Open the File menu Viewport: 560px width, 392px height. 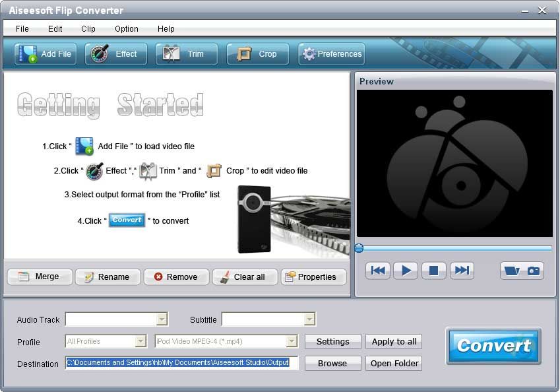[x=22, y=29]
